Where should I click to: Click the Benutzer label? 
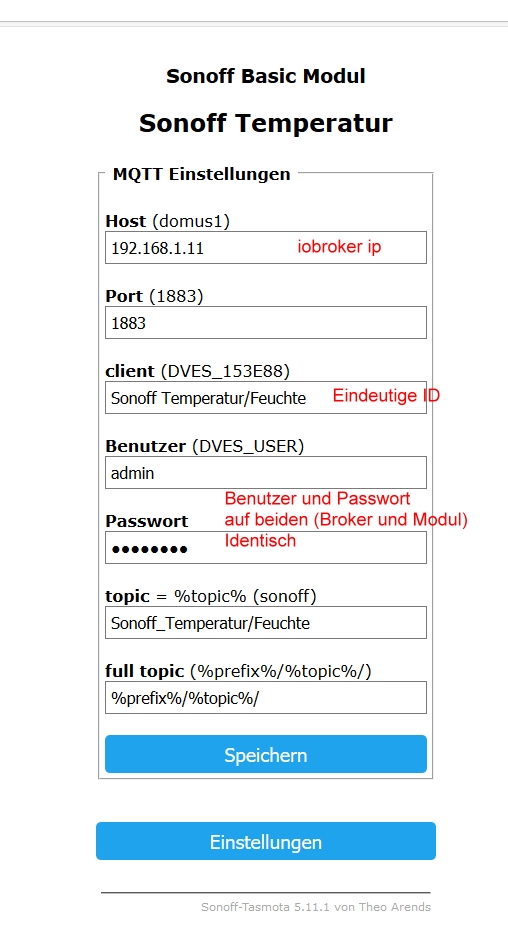[x=146, y=446]
